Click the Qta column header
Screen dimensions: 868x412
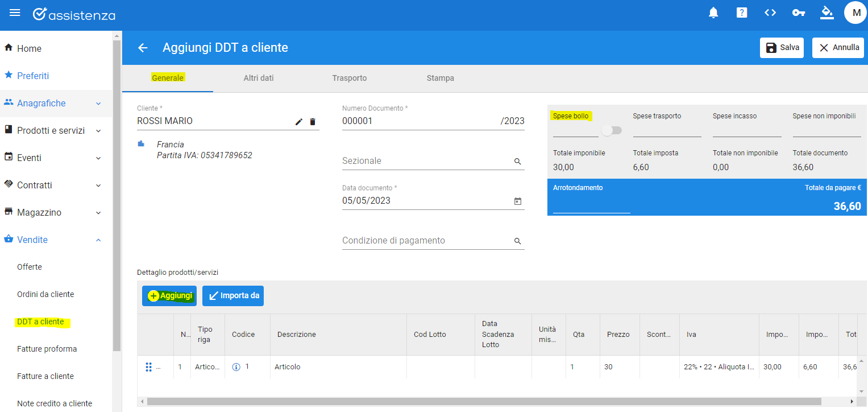coord(583,335)
